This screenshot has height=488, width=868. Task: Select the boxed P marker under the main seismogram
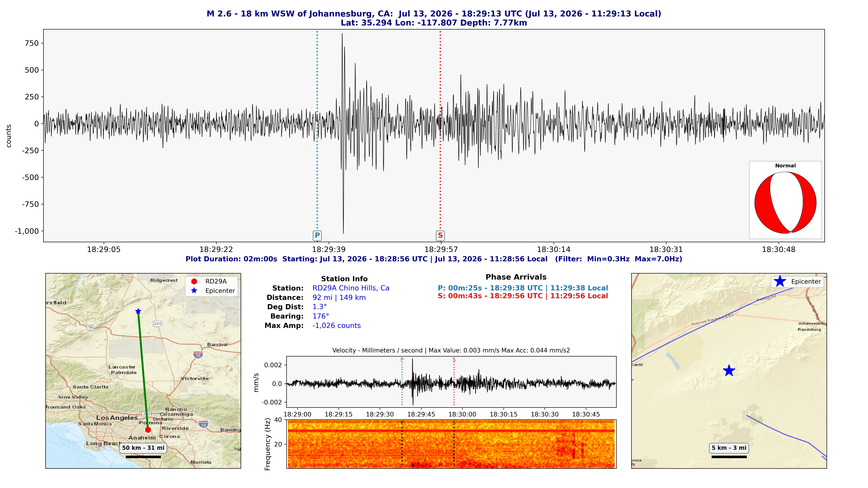pyautogui.click(x=317, y=235)
